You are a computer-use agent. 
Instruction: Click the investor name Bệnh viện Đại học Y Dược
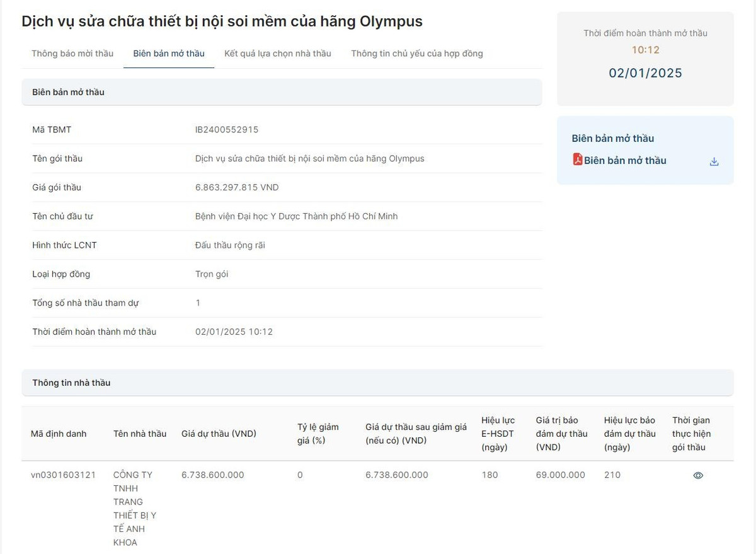(x=296, y=216)
